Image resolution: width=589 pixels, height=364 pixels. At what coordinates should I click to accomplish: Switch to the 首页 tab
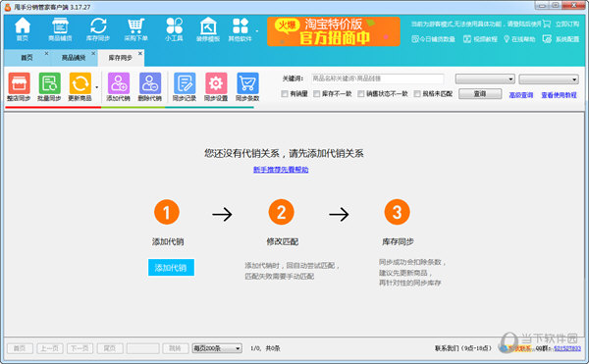coord(27,58)
